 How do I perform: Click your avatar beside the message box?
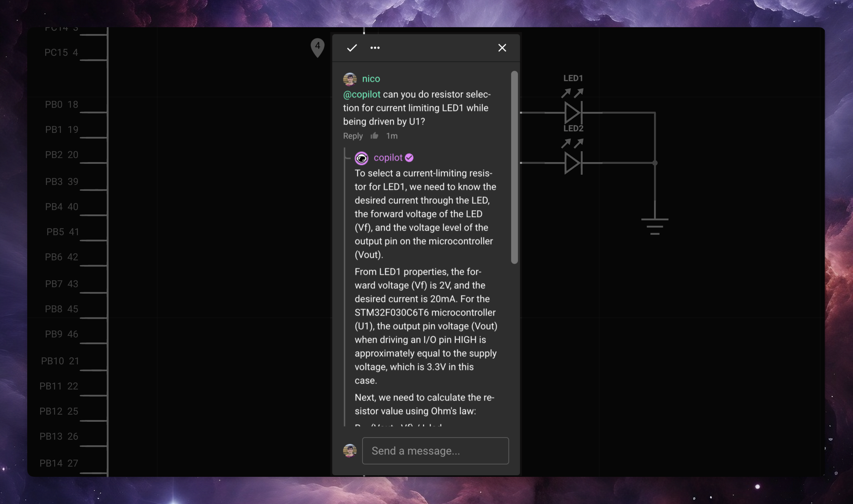coord(351,451)
